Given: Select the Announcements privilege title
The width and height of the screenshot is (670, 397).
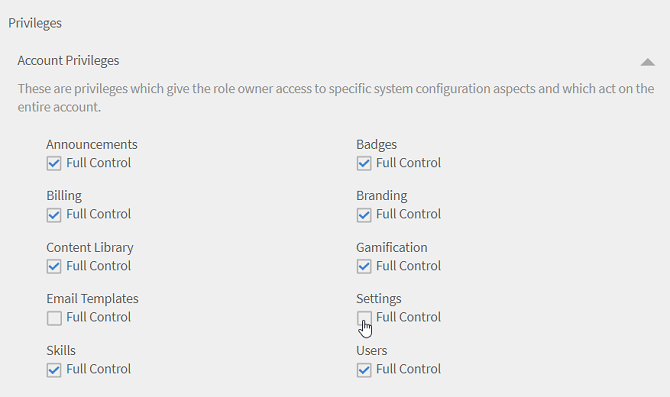Looking at the screenshot, I should pyautogui.click(x=92, y=144).
